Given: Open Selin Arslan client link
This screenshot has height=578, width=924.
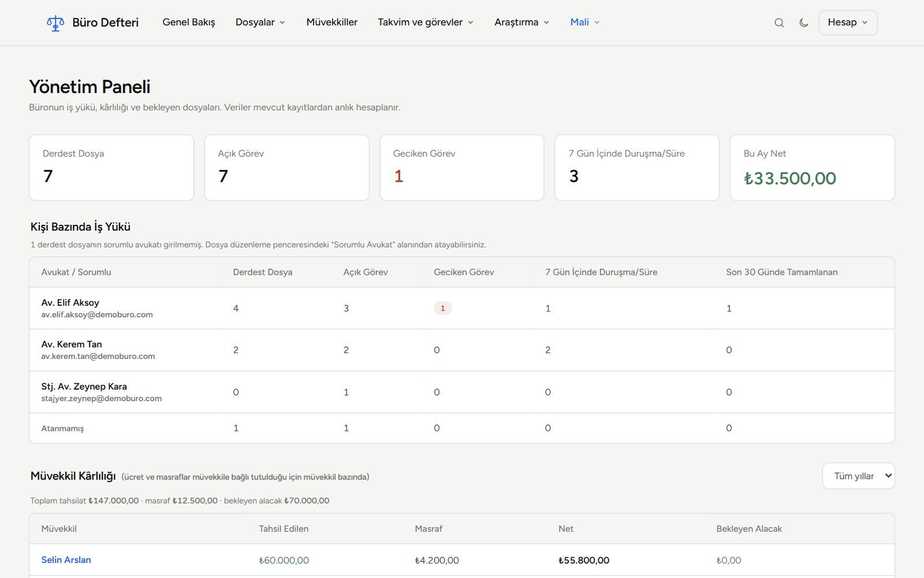Looking at the screenshot, I should [x=66, y=560].
